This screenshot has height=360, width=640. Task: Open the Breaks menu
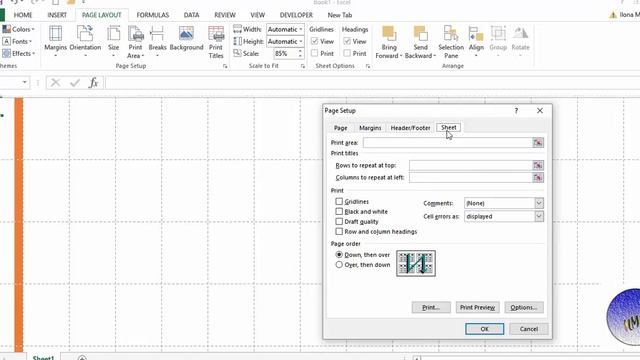(157, 42)
